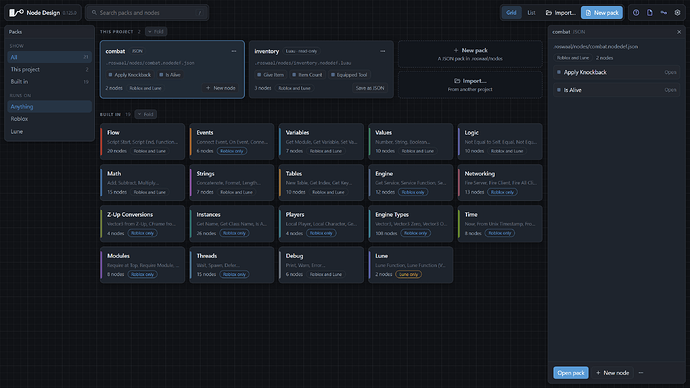Click New node in details panel footer
This screenshot has width=690, height=388.
[613, 373]
